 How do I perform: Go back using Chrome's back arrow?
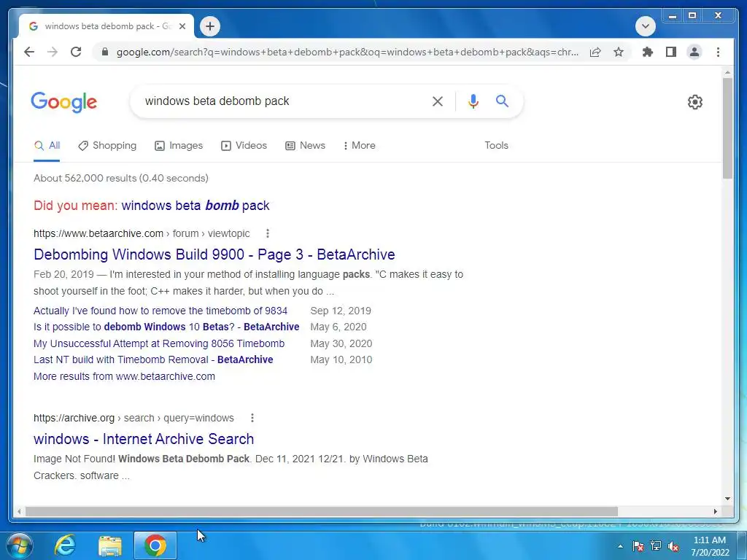pyautogui.click(x=29, y=52)
